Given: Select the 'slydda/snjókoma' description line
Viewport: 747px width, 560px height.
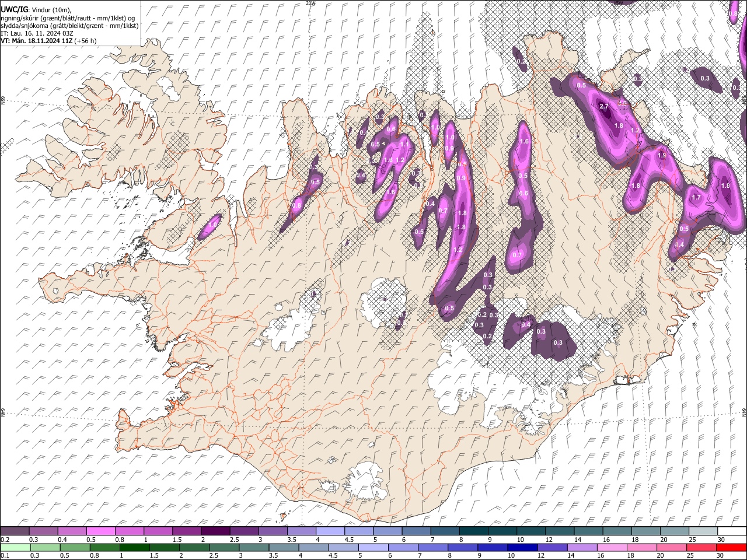Looking at the screenshot, I should [x=69, y=26].
